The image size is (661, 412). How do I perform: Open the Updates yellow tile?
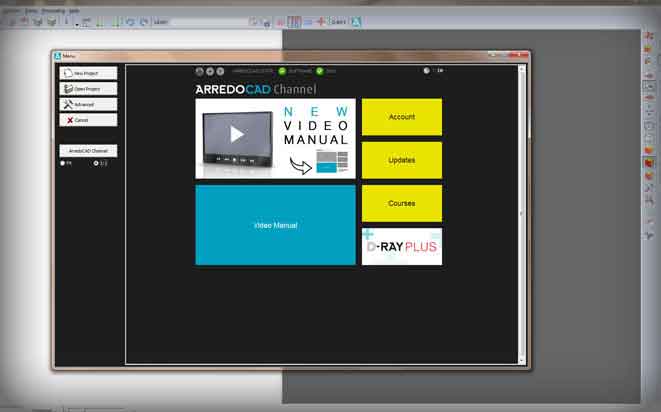(x=402, y=160)
